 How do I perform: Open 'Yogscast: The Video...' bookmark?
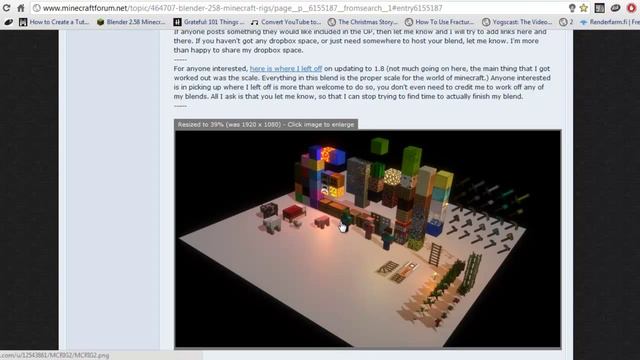pos(517,22)
